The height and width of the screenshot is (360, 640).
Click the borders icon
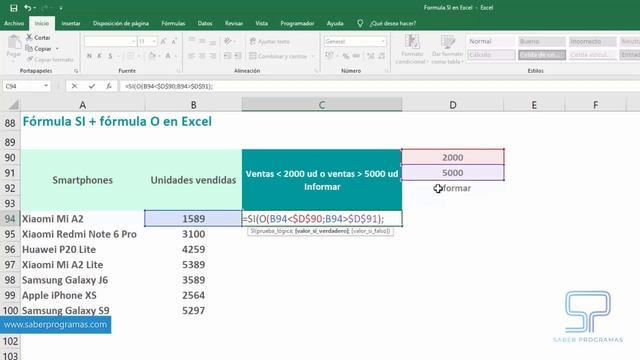[131, 56]
